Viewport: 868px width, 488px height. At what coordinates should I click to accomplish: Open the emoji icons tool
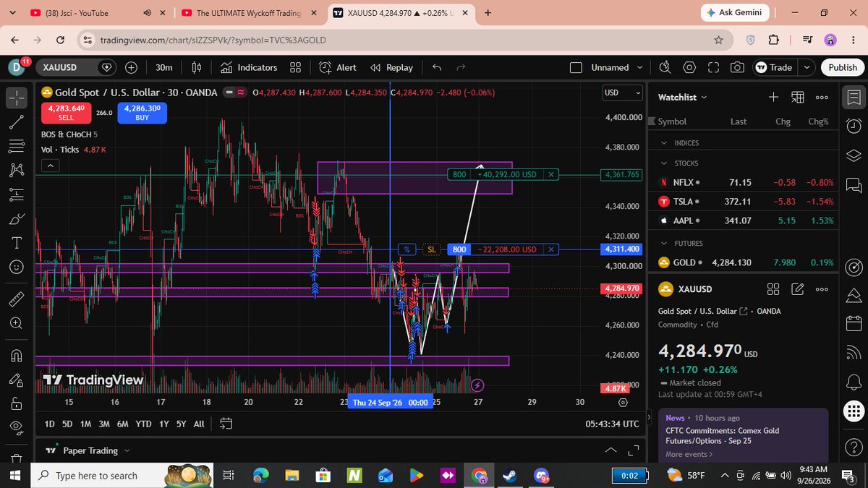[17, 267]
